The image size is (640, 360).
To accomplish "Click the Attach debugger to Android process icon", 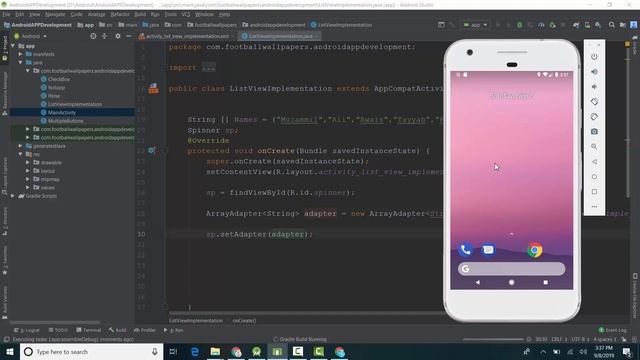I will coord(552,25).
